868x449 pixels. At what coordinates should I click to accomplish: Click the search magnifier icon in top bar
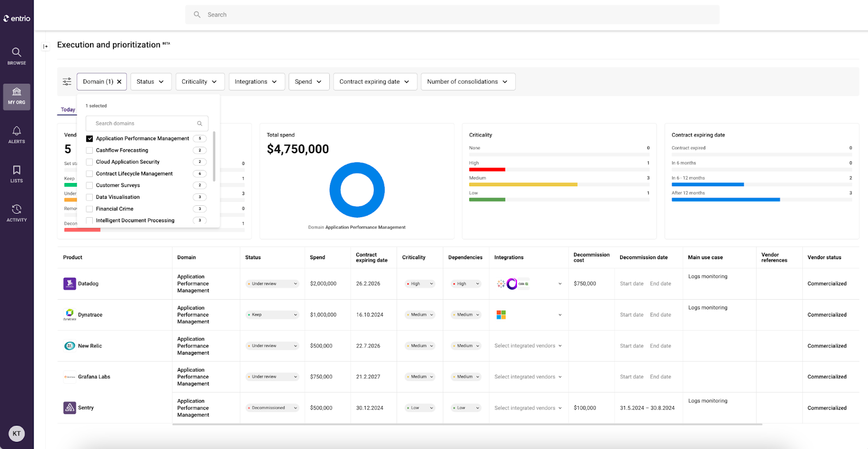(x=197, y=15)
